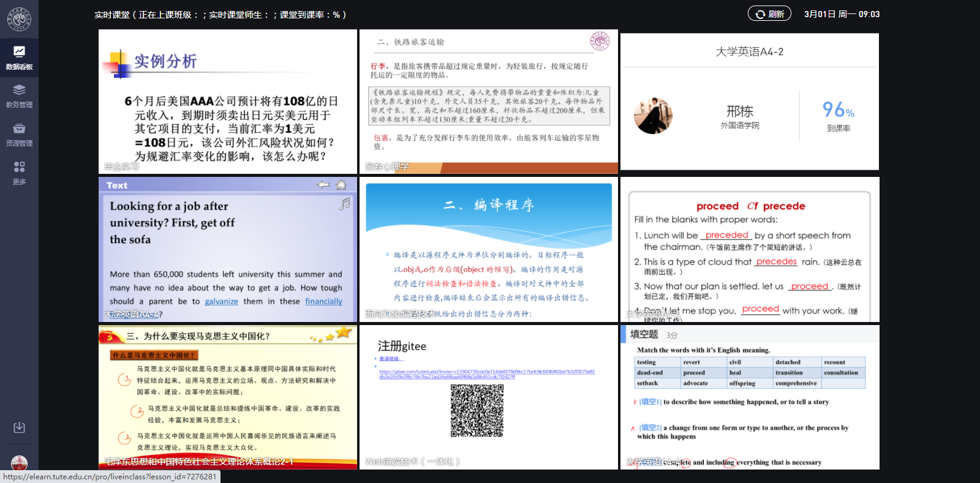Open the 数据看板 dashboard icon in sidebar
Screen dimensions: 980x483
tap(19, 58)
